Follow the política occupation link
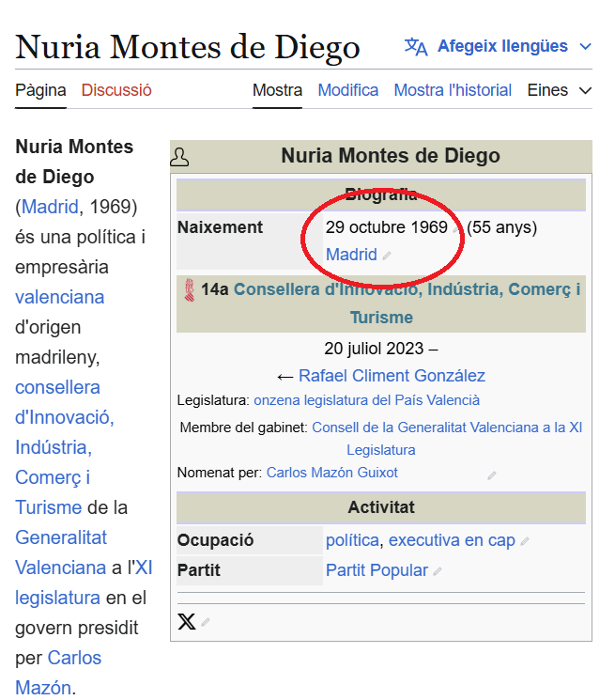The height and width of the screenshot is (700, 615). [352, 540]
